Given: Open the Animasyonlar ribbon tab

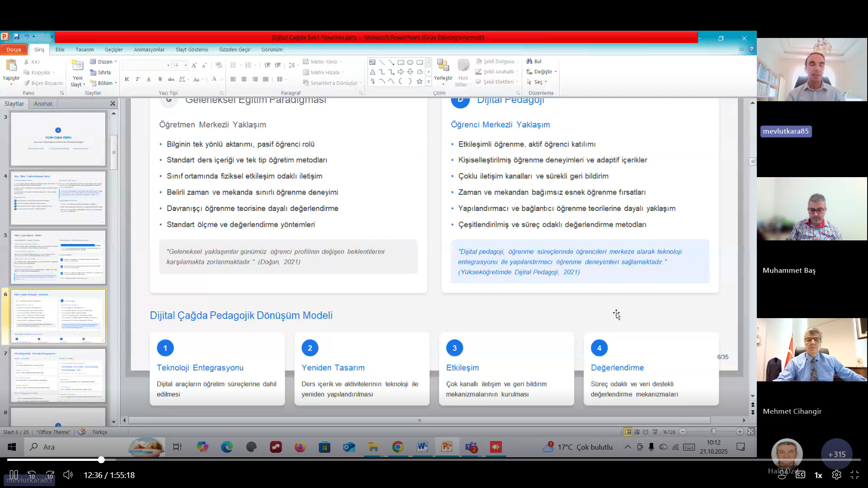Looking at the screenshot, I should tap(149, 50).
